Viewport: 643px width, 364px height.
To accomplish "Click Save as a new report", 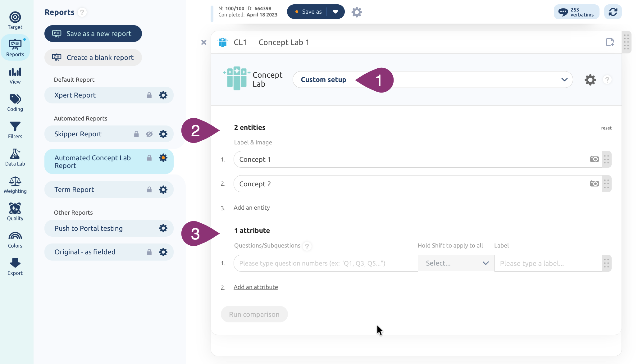I will pyautogui.click(x=93, y=34).
